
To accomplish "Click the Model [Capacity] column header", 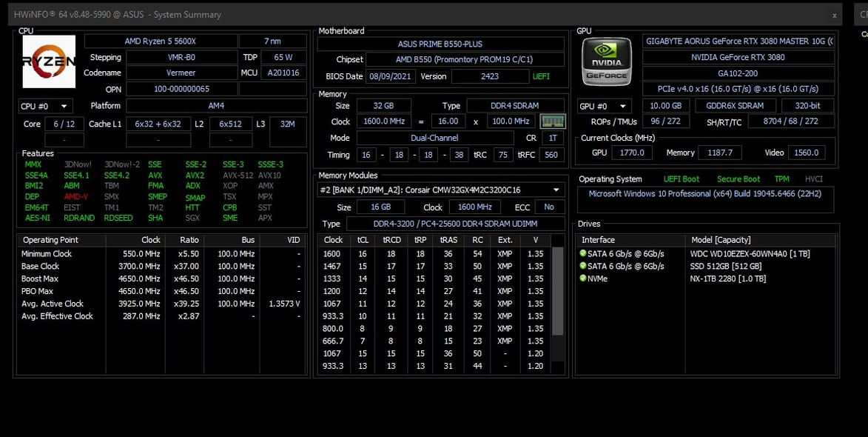I will pos(761,240).
